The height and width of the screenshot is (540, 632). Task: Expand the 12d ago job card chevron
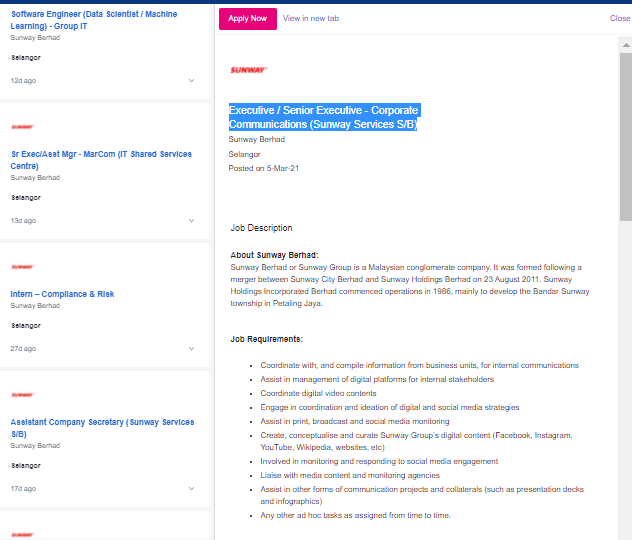[x=191, y=81]
